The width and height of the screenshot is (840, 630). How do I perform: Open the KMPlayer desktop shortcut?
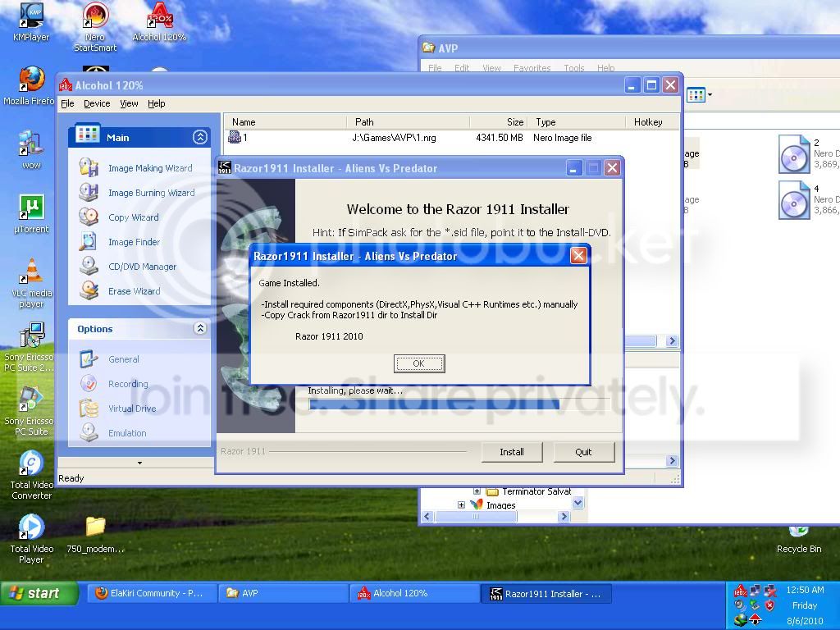tap(31, 21)
